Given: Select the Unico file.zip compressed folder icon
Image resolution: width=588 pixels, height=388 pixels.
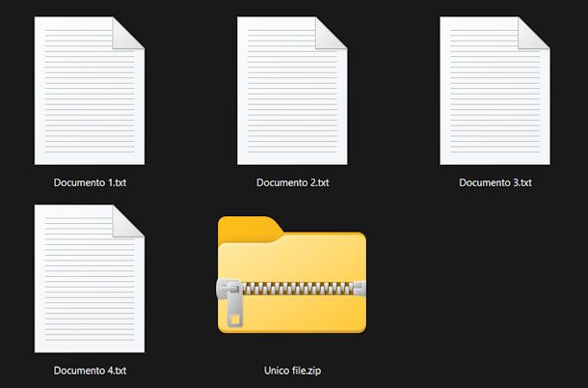Looking at the screenshot, I should pos(292,274).
